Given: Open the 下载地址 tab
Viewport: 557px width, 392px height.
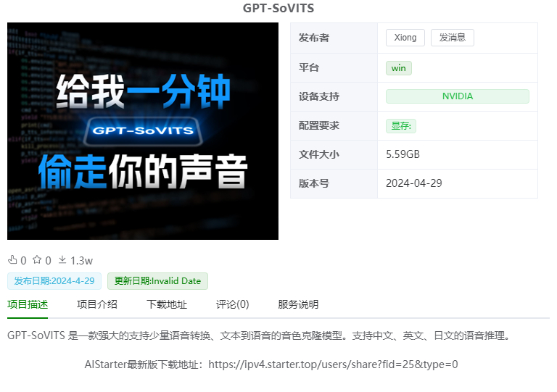Looking at the screenshot, I should click(167, 304).
